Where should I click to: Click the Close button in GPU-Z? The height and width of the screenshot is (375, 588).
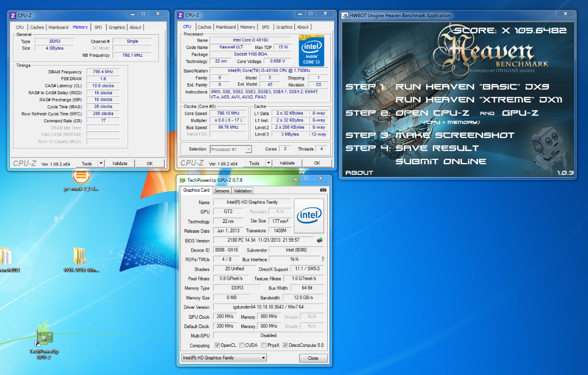313,358
